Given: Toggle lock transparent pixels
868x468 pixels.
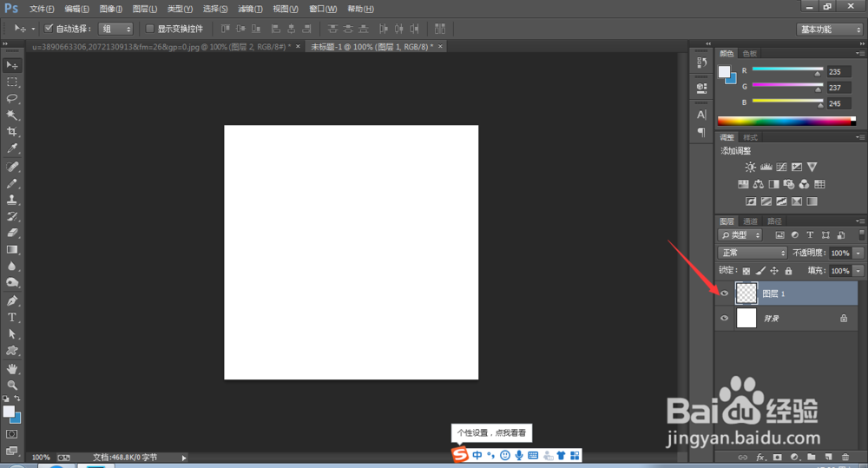Looking at the screenshot, I should pos(746,271).
